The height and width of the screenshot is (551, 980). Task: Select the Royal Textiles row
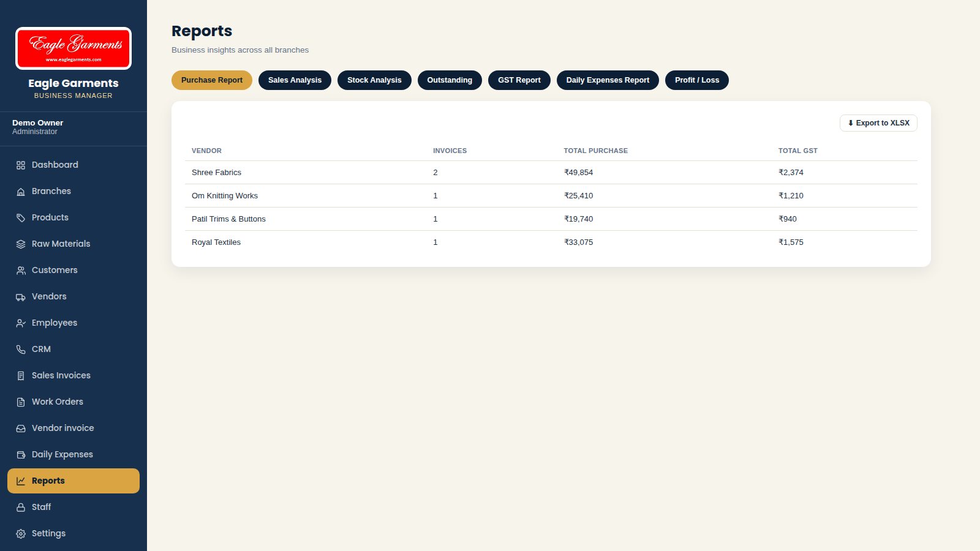pyautogui.click(x=551, y=242)
